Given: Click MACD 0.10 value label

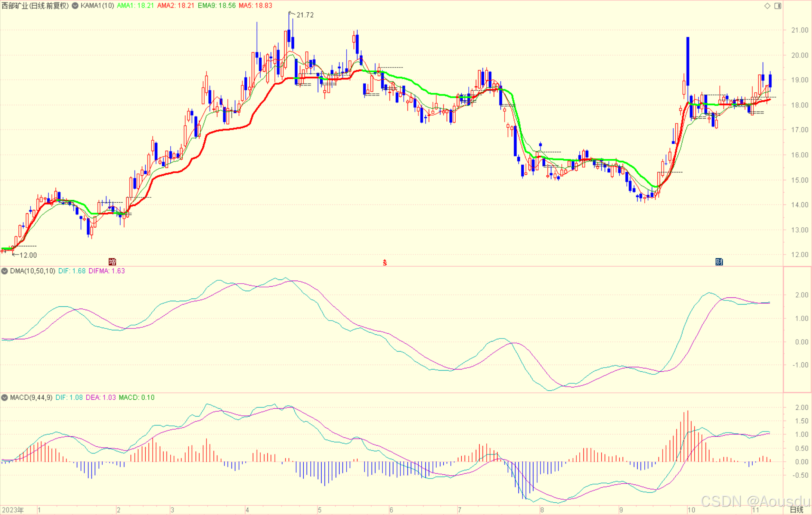Looking at the screenshot, I should tap(136, 397).
